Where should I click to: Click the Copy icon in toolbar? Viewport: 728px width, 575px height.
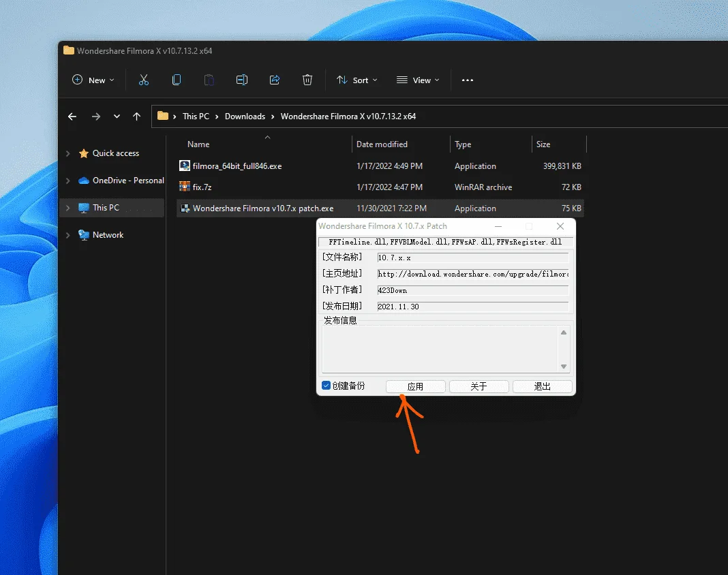177,80
